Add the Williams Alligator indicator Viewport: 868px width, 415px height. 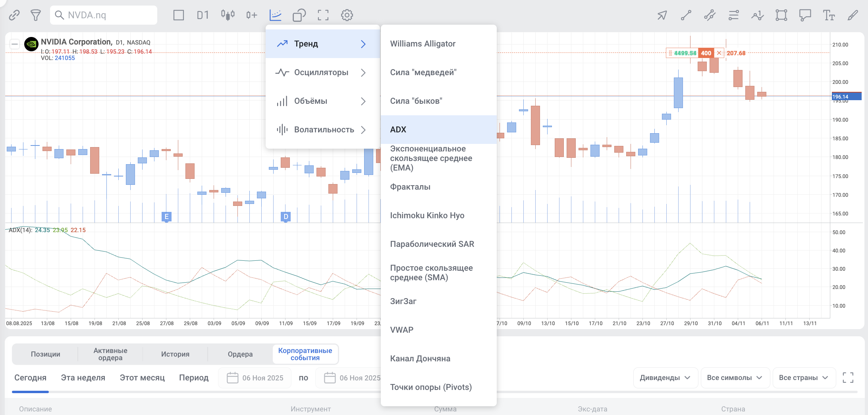(x=439, y=44)
